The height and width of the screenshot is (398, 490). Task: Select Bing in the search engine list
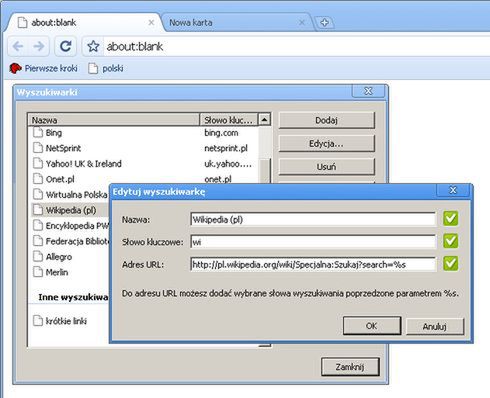pyautogui.click(x=144, y=133)
